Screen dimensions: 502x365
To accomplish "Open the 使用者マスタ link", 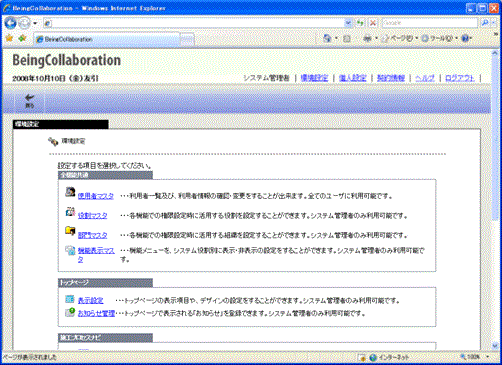I will tap(96, 196).
